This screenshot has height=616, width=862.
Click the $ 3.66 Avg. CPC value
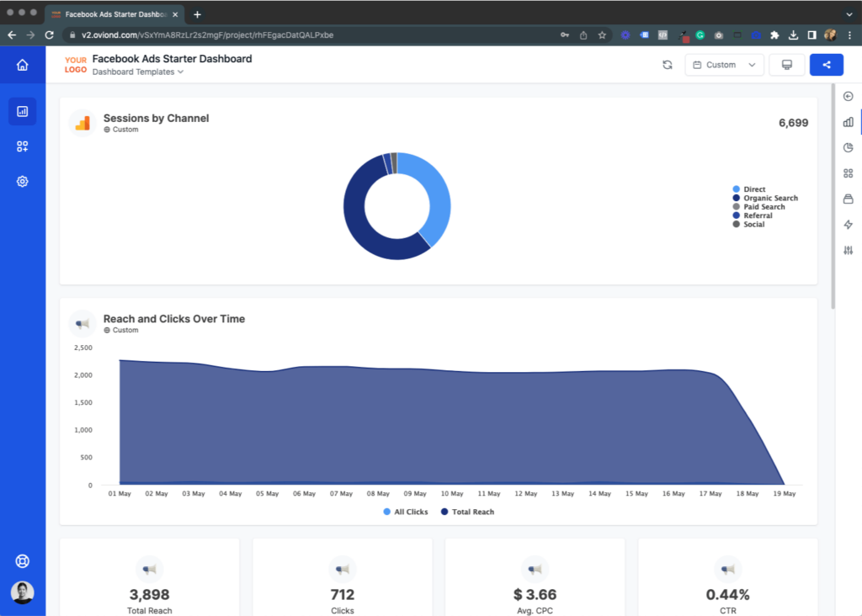pos(535,595)
